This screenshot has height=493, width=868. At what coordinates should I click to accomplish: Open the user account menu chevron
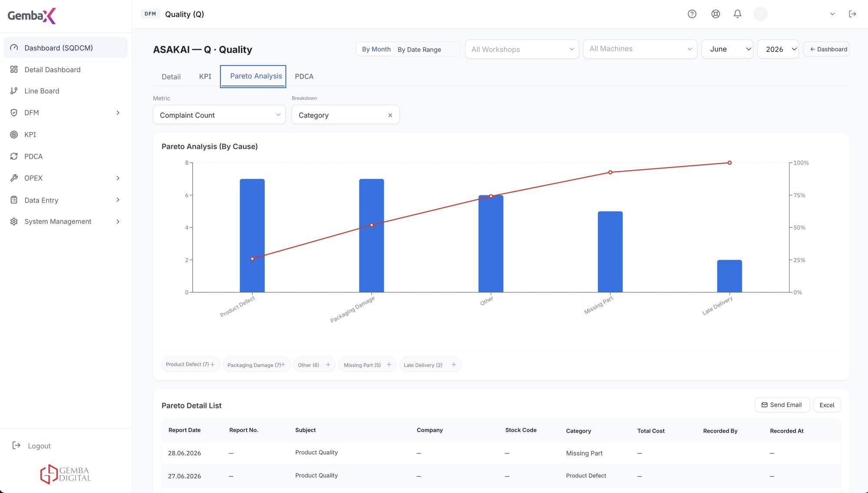(832, 14)
